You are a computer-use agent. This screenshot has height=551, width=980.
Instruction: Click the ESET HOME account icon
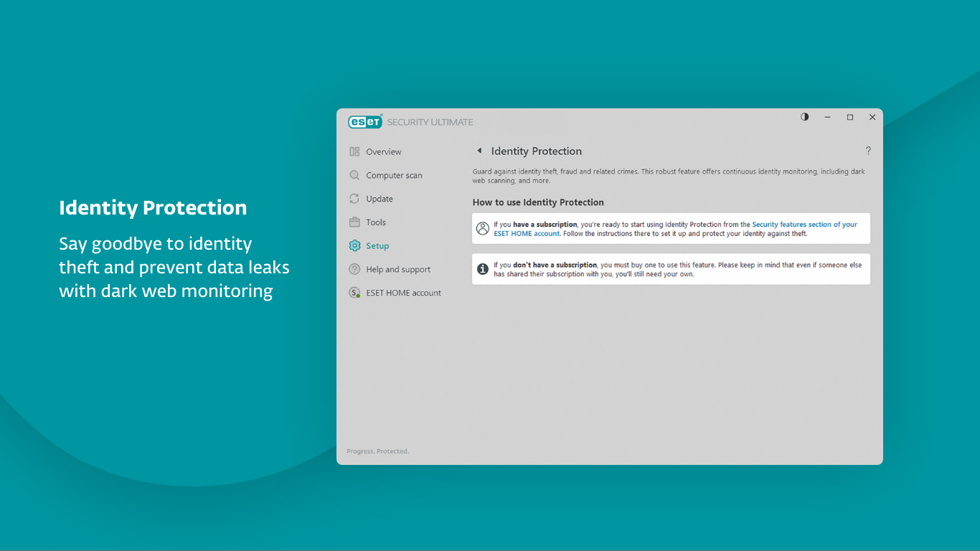coord(354,293)
